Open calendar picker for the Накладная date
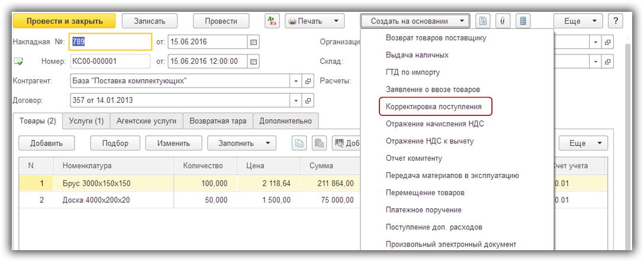 pyautogui.click(x=254, y=42)
